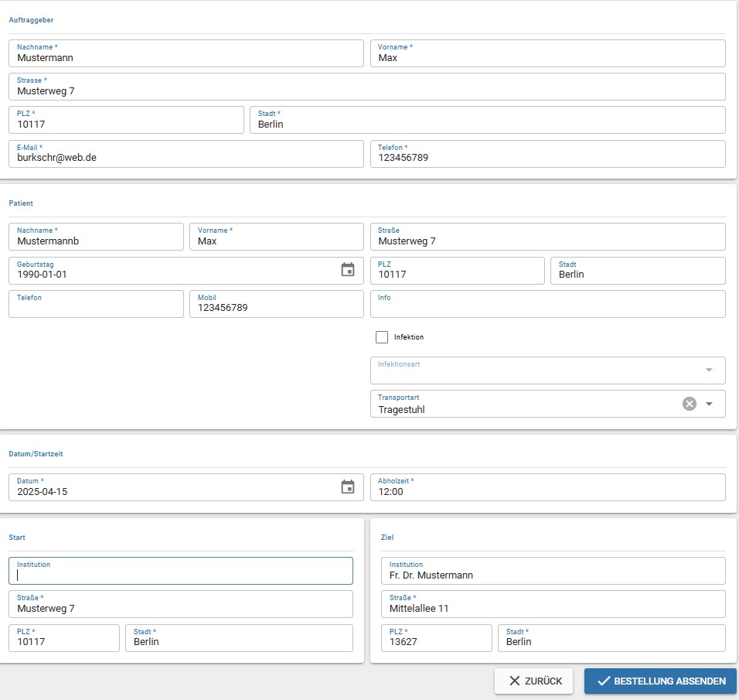Edit the Patient Stadt field
739x700 pixels.
click(x=638, y=271)
